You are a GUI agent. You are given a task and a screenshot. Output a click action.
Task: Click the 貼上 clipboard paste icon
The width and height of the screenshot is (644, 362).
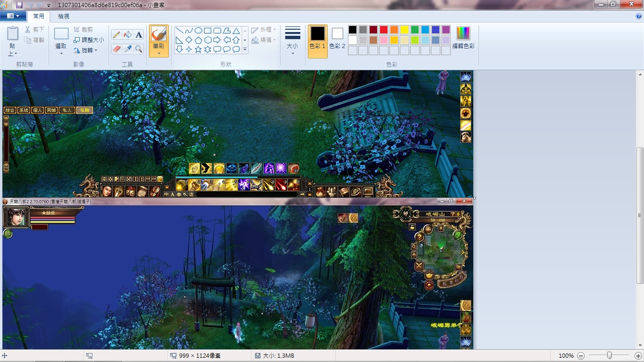click(x=13, y=33)
